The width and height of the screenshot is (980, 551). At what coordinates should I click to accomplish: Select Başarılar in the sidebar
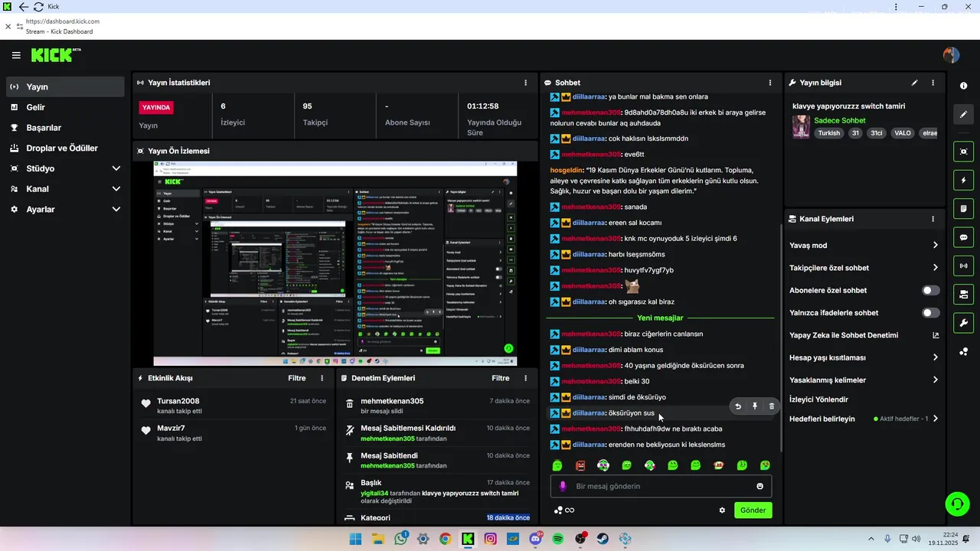point(65,128)
